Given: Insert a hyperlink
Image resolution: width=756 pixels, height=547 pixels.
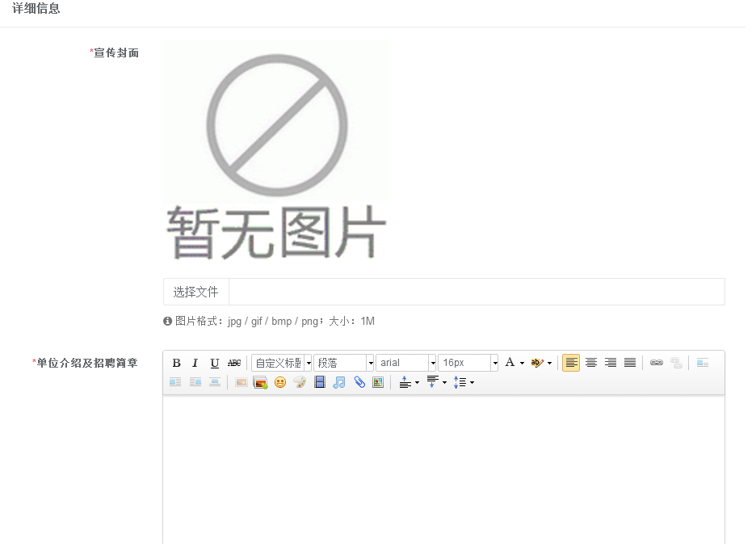Looking at the screenshot, I should (x=657, y=363).
